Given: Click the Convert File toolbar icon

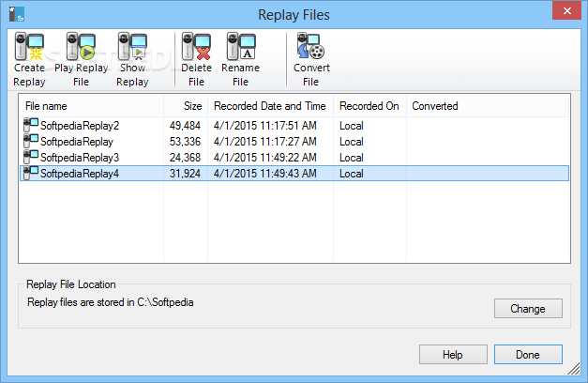Looking at the screenshot, I should [x=310, y=46].
